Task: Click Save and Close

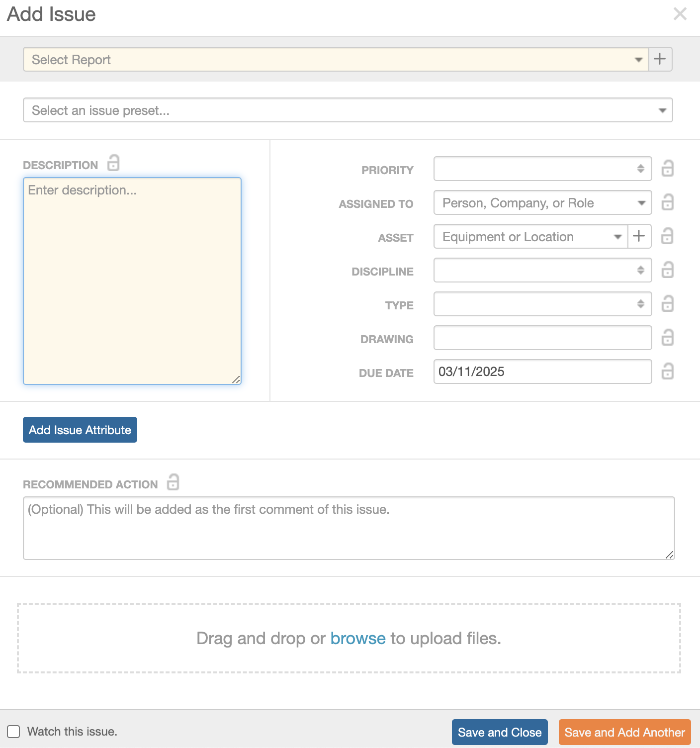Action: 500,732
